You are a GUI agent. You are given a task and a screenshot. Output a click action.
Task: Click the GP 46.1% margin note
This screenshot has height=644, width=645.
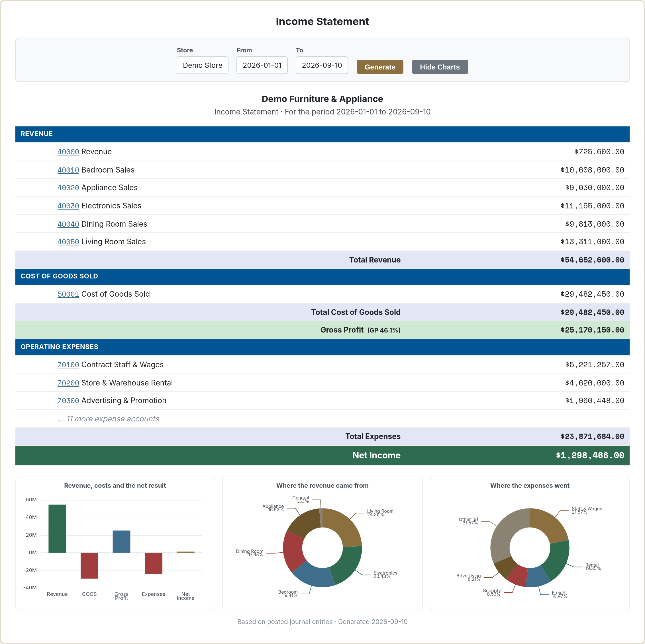384,330
